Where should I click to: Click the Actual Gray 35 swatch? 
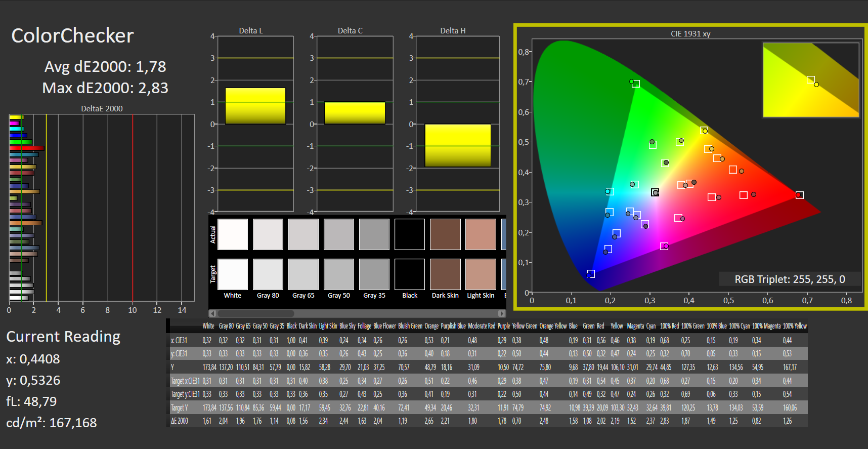tap(374, 234)
